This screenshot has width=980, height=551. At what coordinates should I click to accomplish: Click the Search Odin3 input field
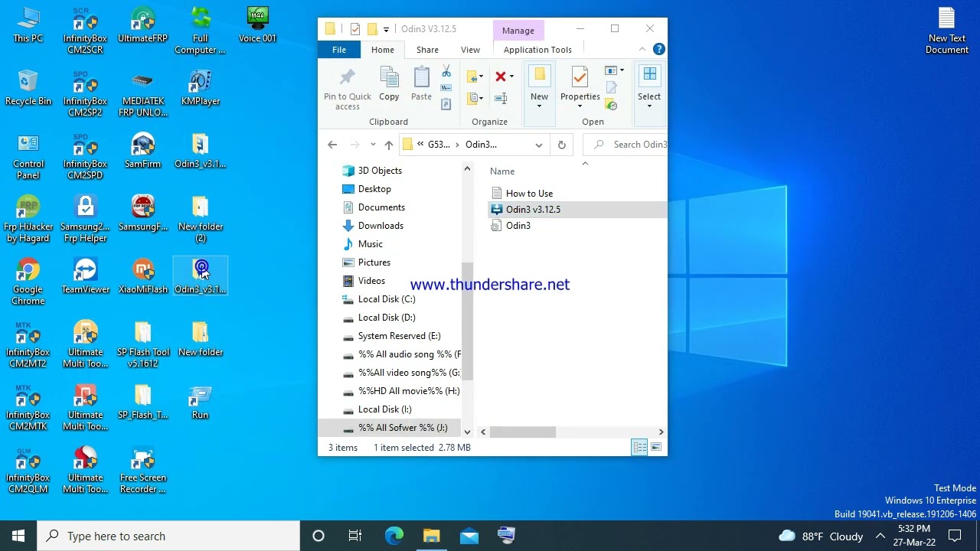pos(626,145)
